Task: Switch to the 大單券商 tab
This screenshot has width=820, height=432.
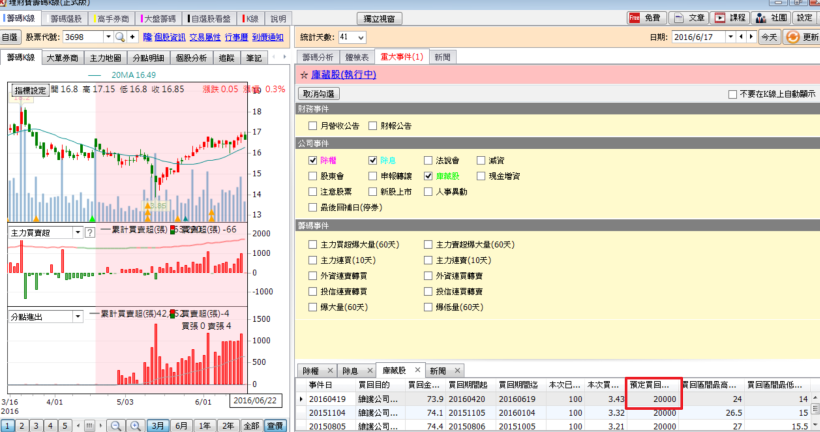Action: (64, 58)
